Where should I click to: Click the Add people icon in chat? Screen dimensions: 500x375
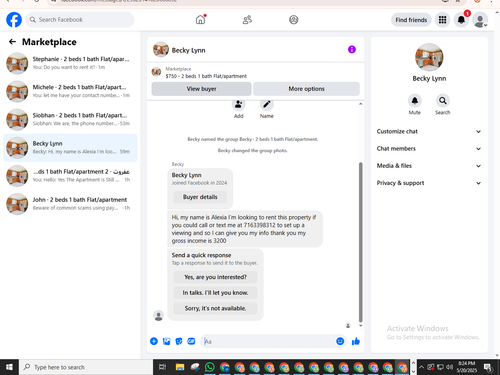tap(239, 105)
